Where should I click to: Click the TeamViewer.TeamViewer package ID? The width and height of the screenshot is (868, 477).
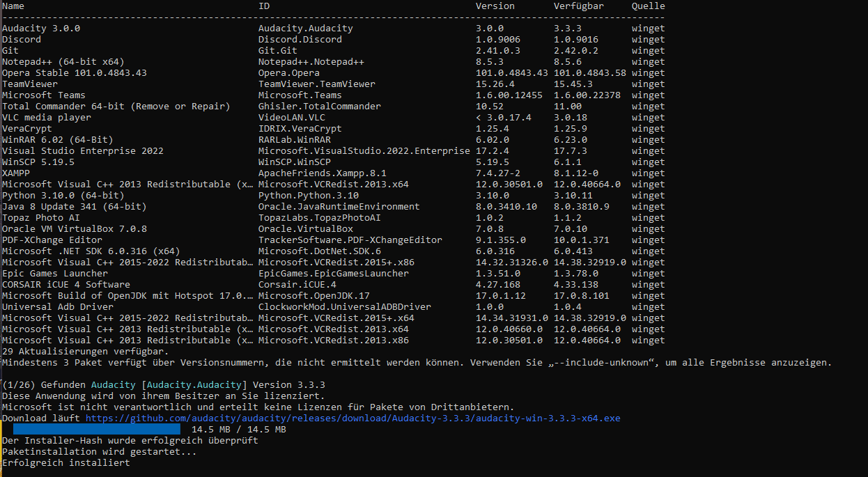(316, 84)
